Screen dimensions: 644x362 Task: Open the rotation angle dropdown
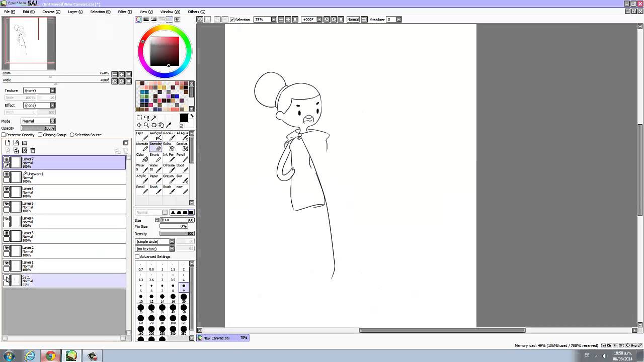click(320, 20)
